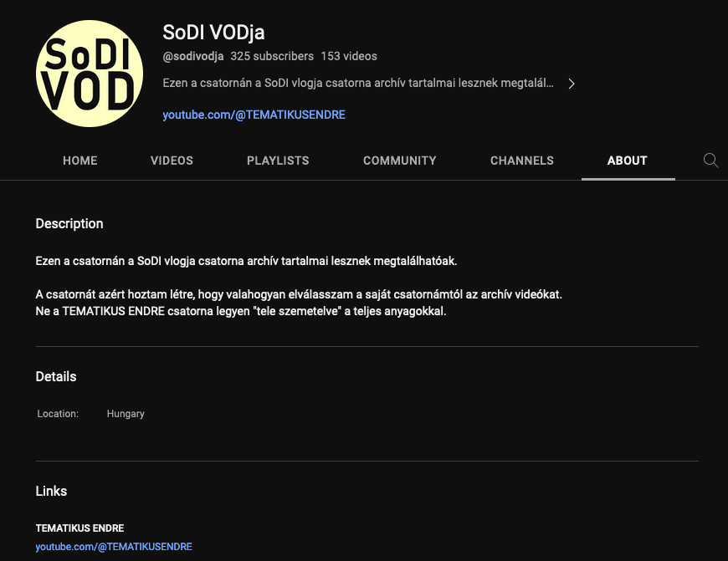Image resolution: width=728 pixels, height=561 pixels.
Task: Click the SoDI VODja channel title
Action: point(213,33)
